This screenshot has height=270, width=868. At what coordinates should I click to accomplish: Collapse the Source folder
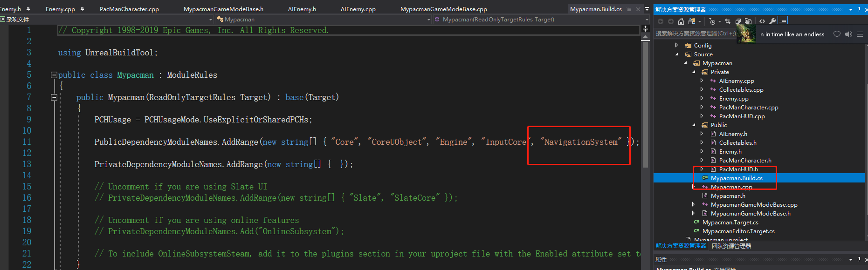(x=677, y=54)
